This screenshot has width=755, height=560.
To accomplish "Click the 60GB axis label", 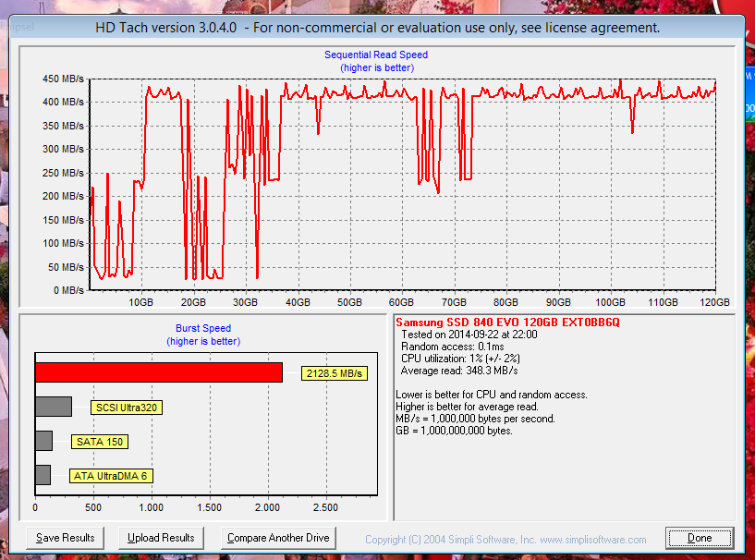I will coord(401,302).
